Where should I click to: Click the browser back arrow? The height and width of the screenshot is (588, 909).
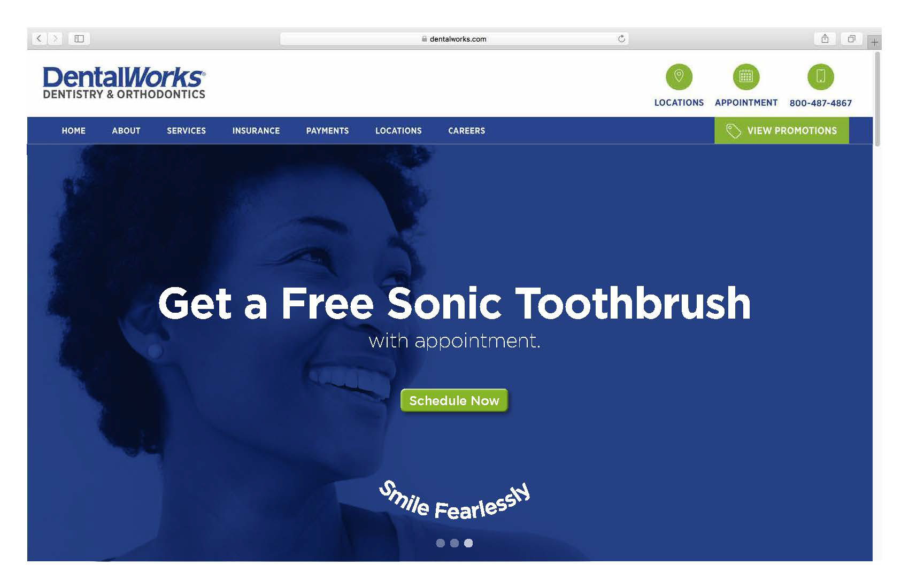click(x=40, y=38)
